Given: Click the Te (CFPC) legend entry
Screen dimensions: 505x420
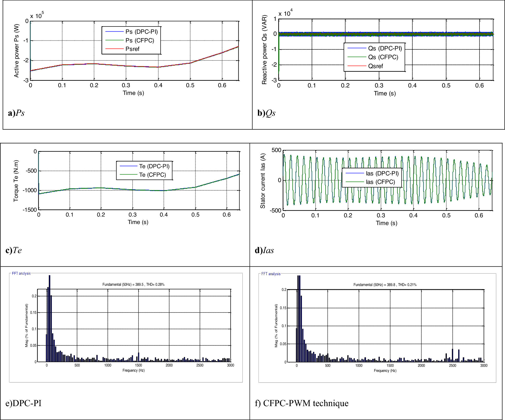Looking at the screenshot, I should pyautogui.click(x=152, y=175).
